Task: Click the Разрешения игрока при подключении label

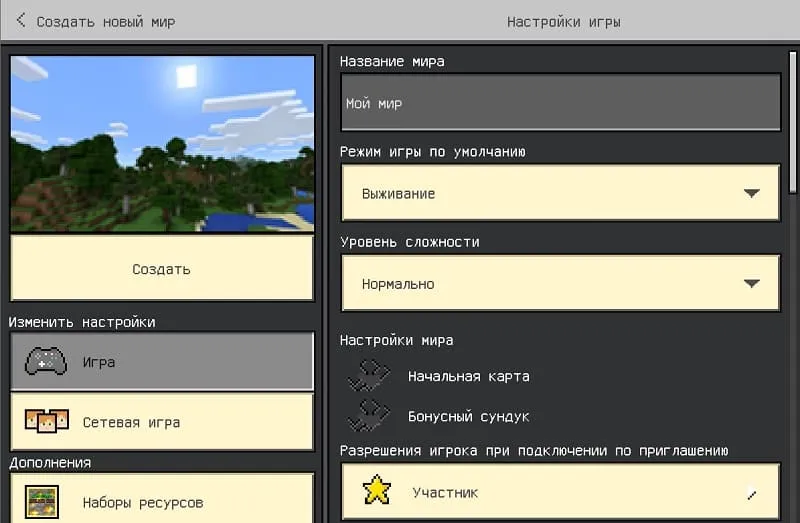Action: point(534,451)
